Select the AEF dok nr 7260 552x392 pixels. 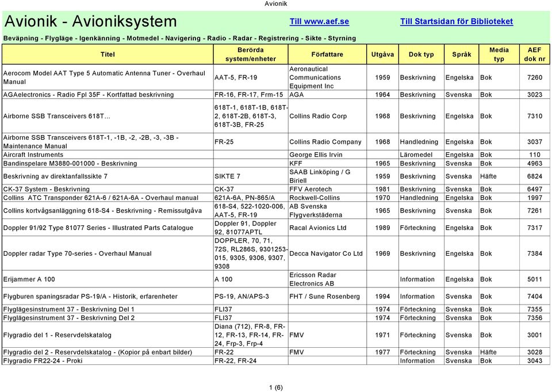(535, 78)
